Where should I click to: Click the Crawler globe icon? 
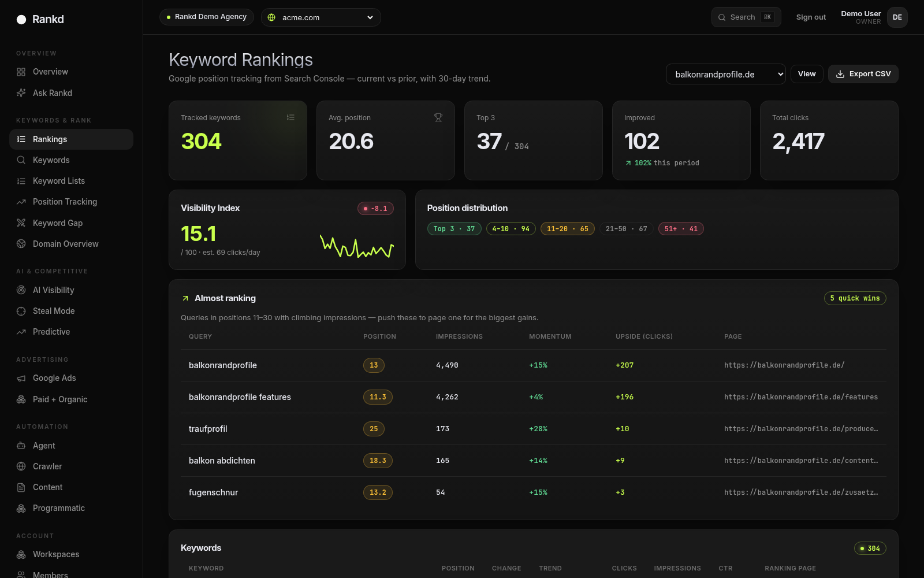pos(21,466)
